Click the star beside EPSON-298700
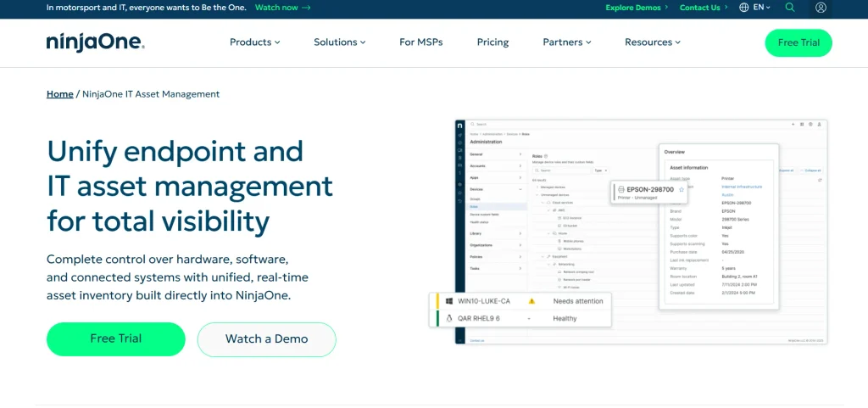This screenshot has width=868, height=408. (x=682, y=189)
